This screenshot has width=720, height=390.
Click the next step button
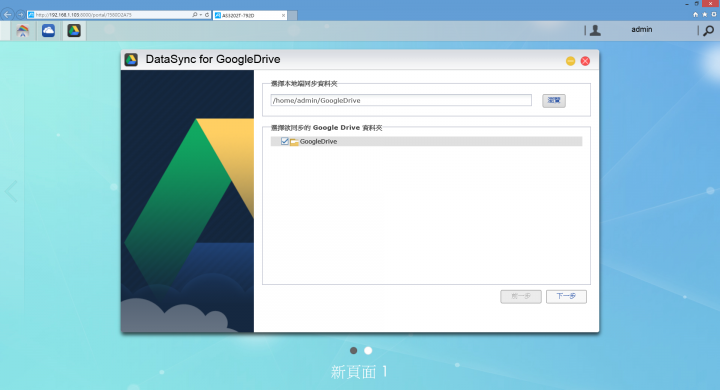point(566,296)
